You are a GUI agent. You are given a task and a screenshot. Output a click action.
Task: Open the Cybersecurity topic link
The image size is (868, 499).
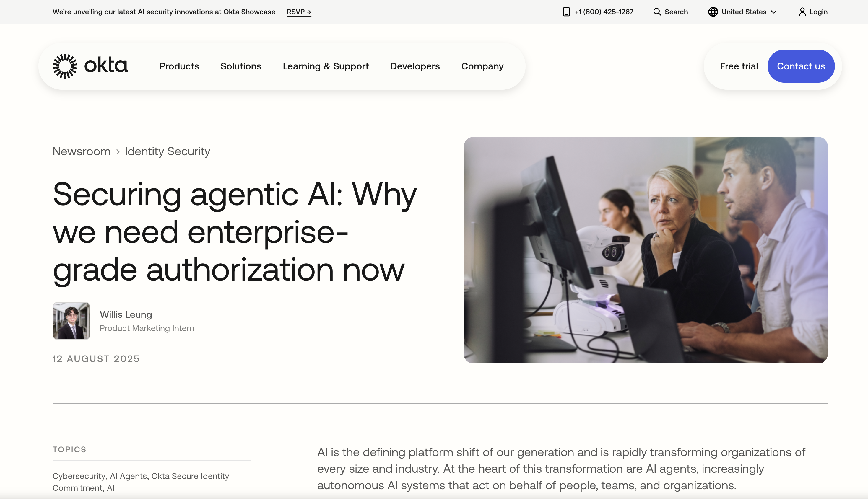pos(79,476)
